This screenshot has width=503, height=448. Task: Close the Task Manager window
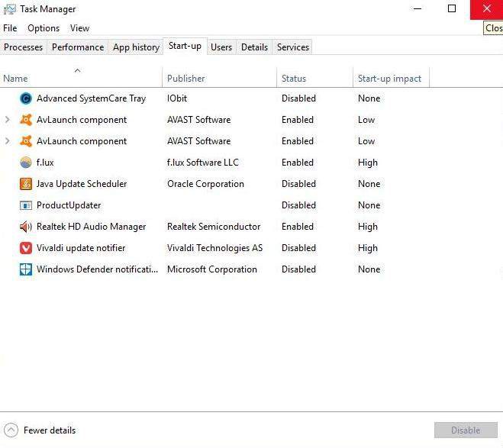486,8
